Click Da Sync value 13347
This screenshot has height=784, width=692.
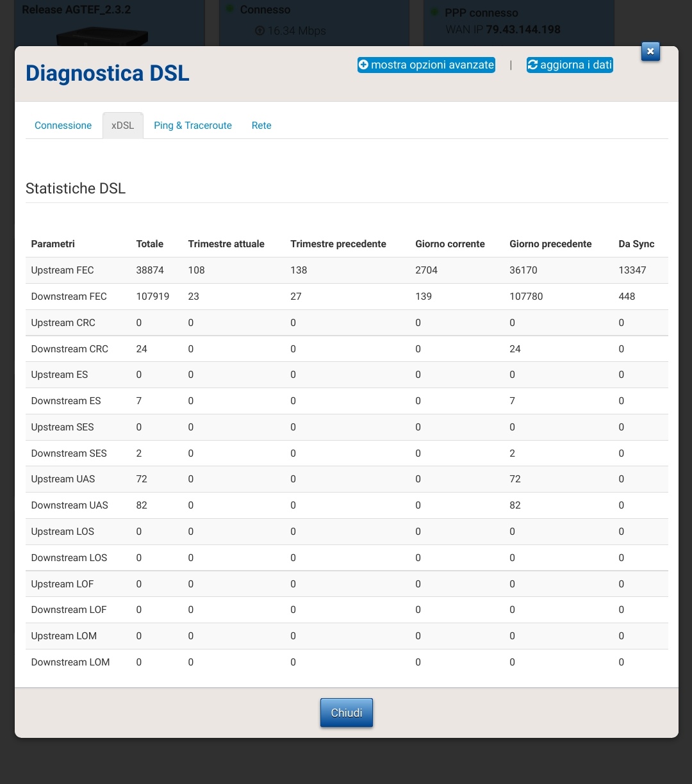pos(632,270)
